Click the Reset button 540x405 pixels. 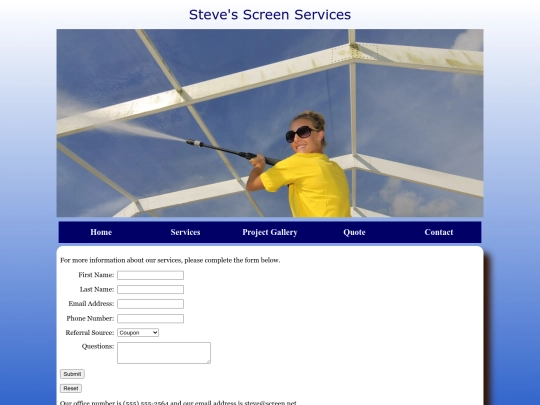71,388
